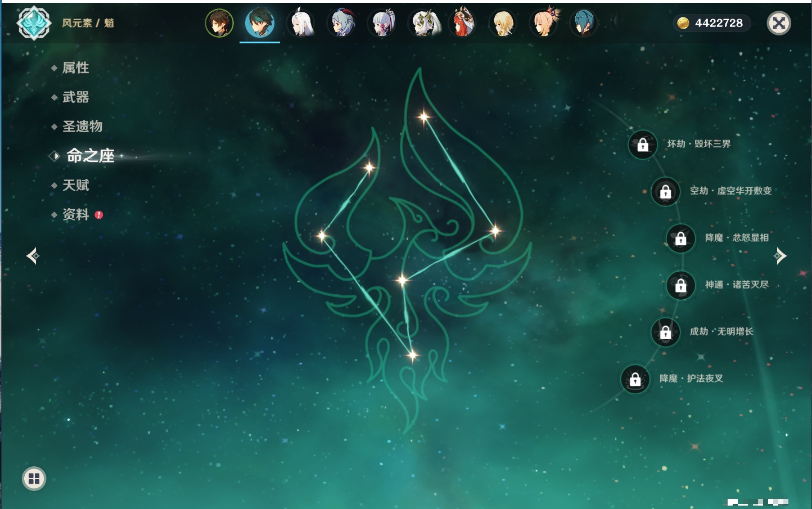This screenshot has width=812, height=509.
Task: Open locked constellation 降魔·护法夜叉
Action: pyautogui.click(x=635, y=379)
